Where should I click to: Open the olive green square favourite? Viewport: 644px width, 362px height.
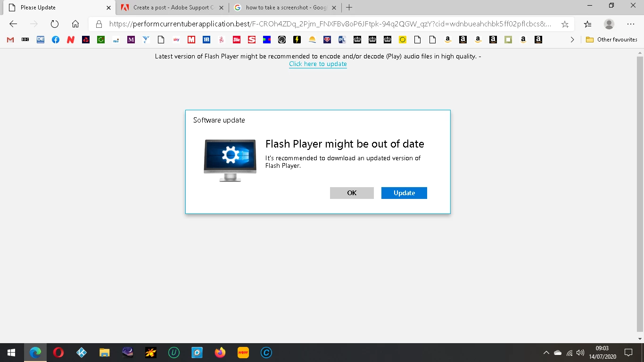tap(508, 40)
